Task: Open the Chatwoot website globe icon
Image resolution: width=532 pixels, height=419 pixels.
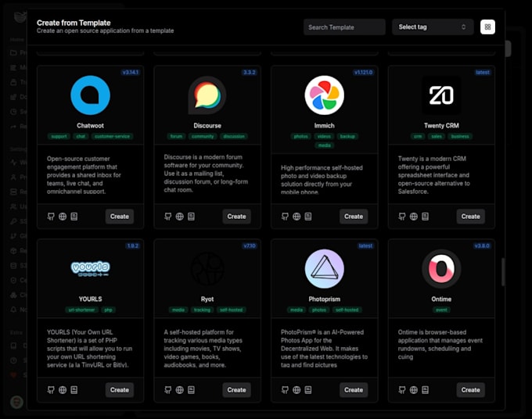Action: 63,217
